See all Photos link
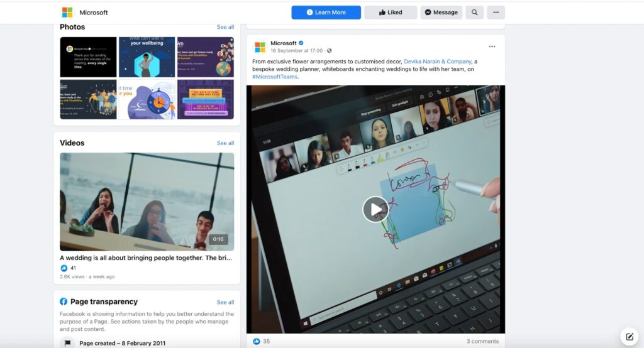This screenshot has height=348, width=644. [225, 27]
